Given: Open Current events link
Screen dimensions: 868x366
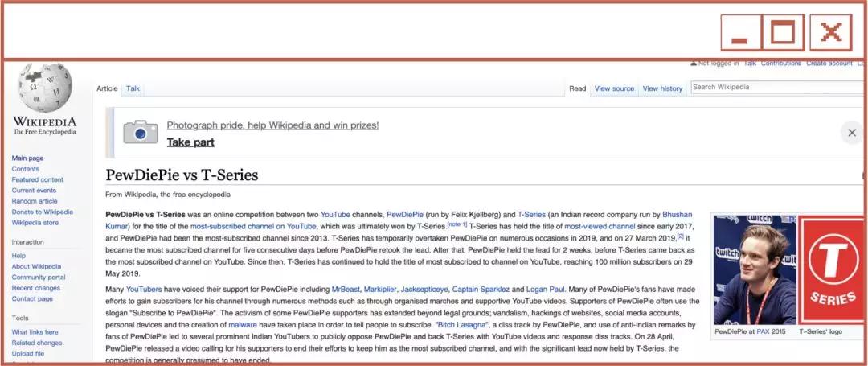Looking at the screenshot, I should pyautogui.click(x=34, y=191).
